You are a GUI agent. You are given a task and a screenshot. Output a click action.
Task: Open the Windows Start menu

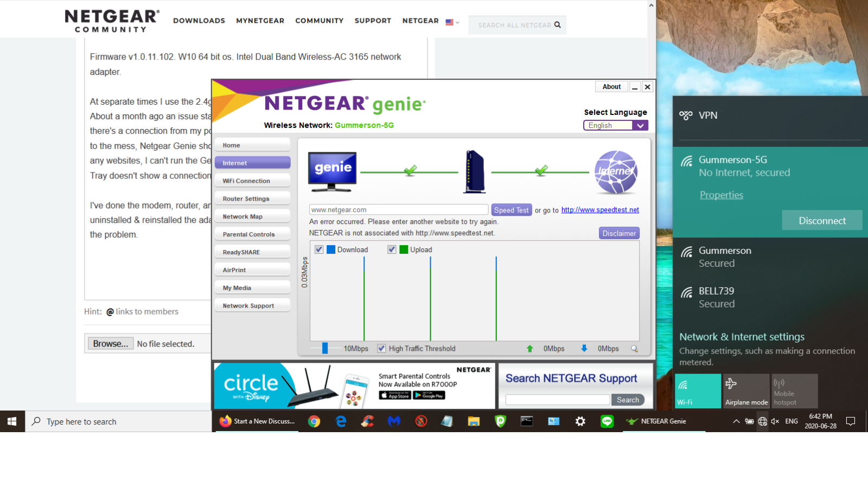tap(12, 421)
